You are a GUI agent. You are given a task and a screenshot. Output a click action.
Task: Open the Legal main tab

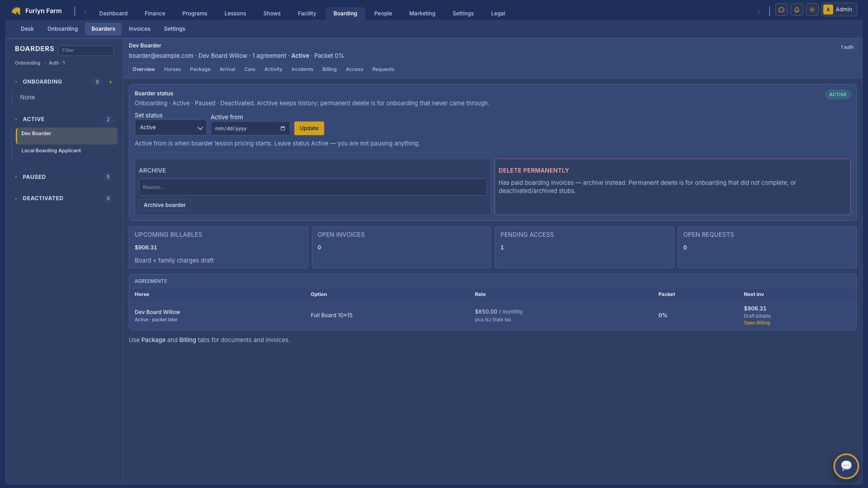(x=498, y=13)
